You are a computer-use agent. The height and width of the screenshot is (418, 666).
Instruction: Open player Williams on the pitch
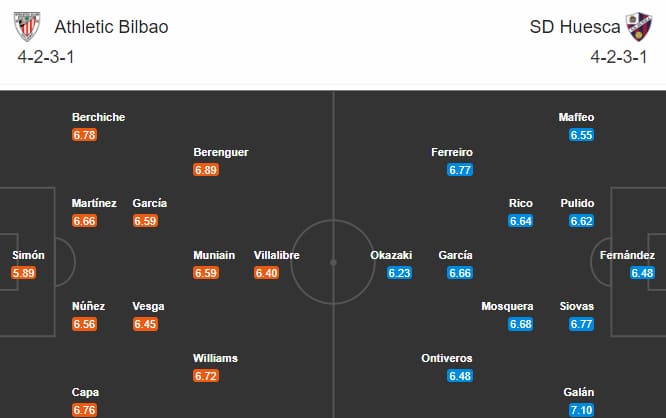click(215, 358)
